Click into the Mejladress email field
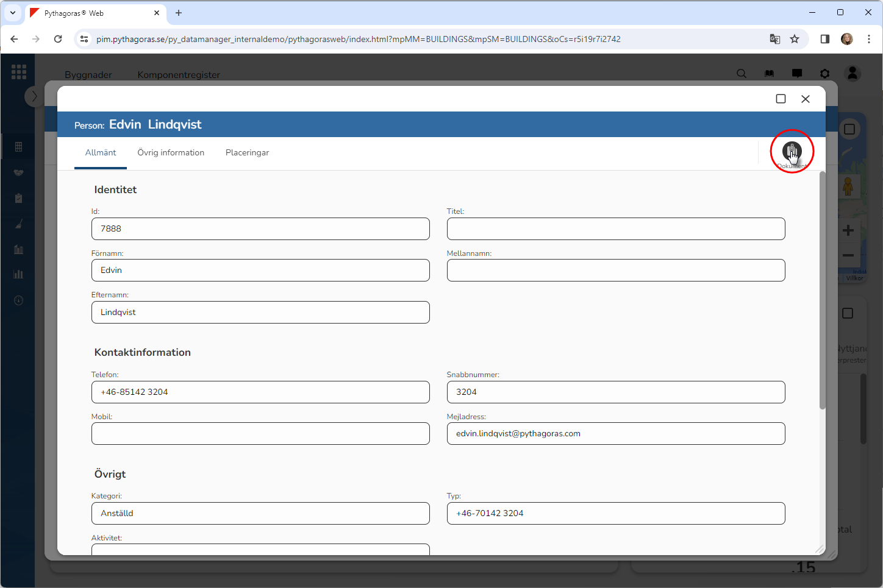This screenshot has width=883, height=588. (x=615, y=434)
